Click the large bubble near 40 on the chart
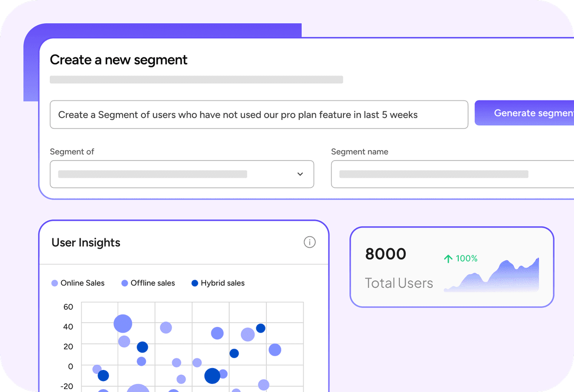The height and width of the screenshot is (392, 574). (123, 323)
